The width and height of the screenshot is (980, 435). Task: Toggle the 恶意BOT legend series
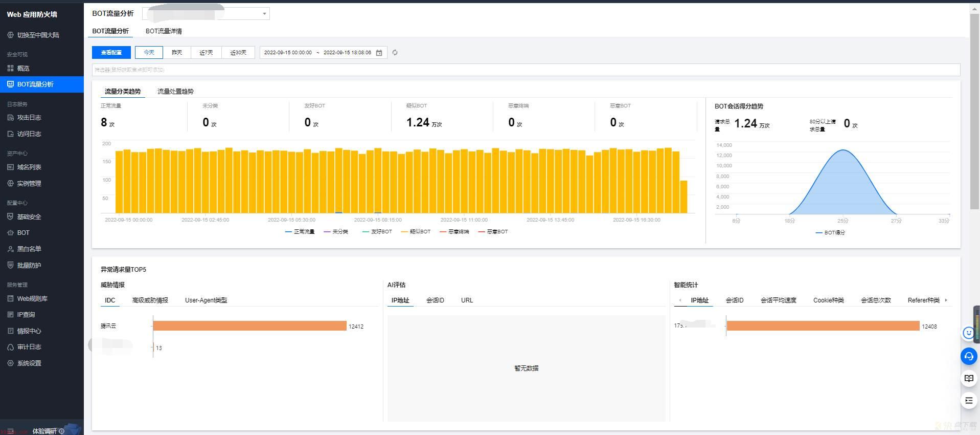493,232
